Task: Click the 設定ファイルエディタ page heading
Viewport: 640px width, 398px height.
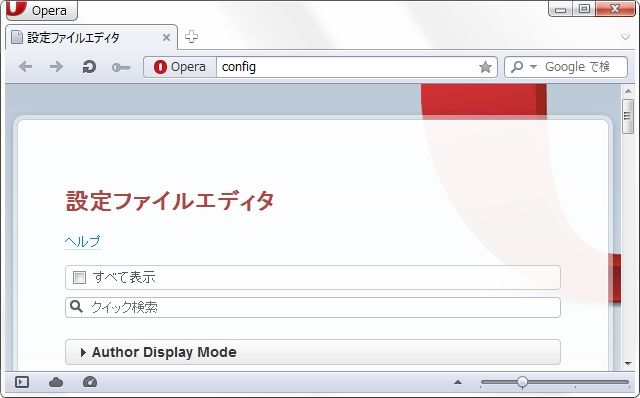Action: (170, 201)
